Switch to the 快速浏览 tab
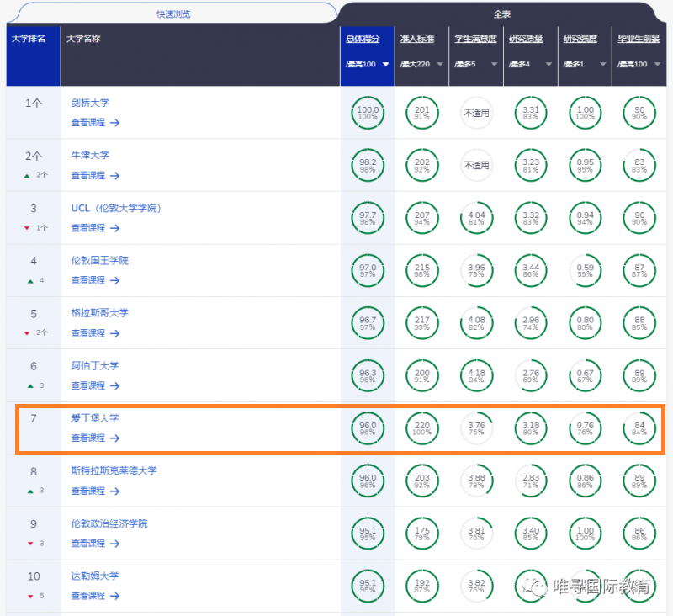This screenshot has height=616, width=673. [x=173, y=13]
